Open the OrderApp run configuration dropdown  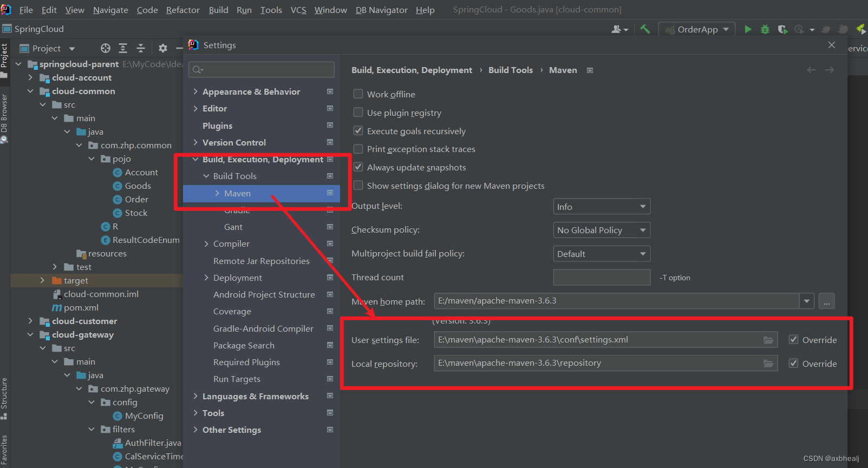[697, 29]
